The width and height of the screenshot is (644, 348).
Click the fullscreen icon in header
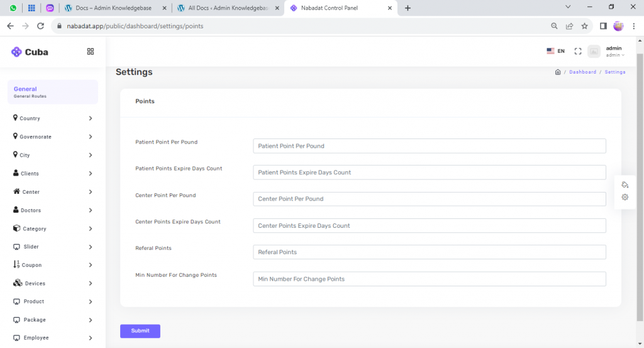(x=578, y=52)
